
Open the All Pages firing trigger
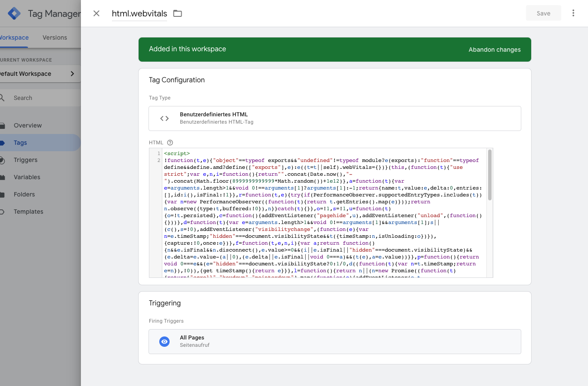334,342
